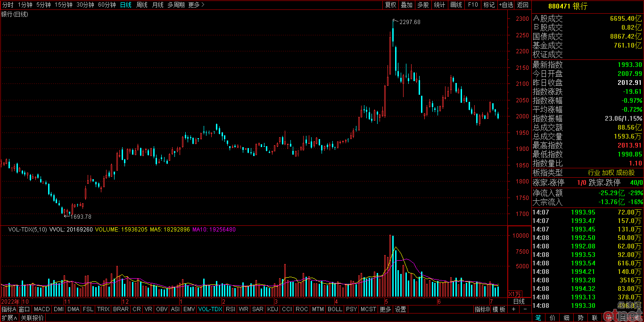Select the SAR indicator
Screen dimensions: 644x322
258,309
